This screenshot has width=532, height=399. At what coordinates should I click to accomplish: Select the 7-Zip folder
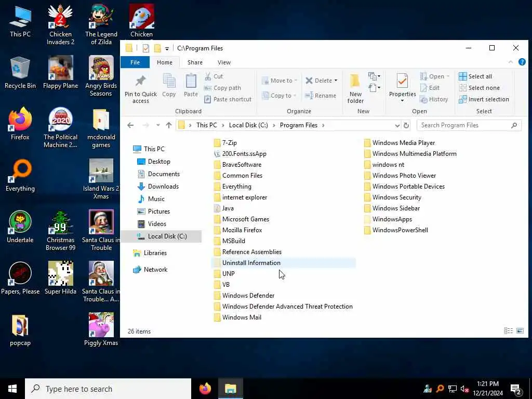[225, 143]
